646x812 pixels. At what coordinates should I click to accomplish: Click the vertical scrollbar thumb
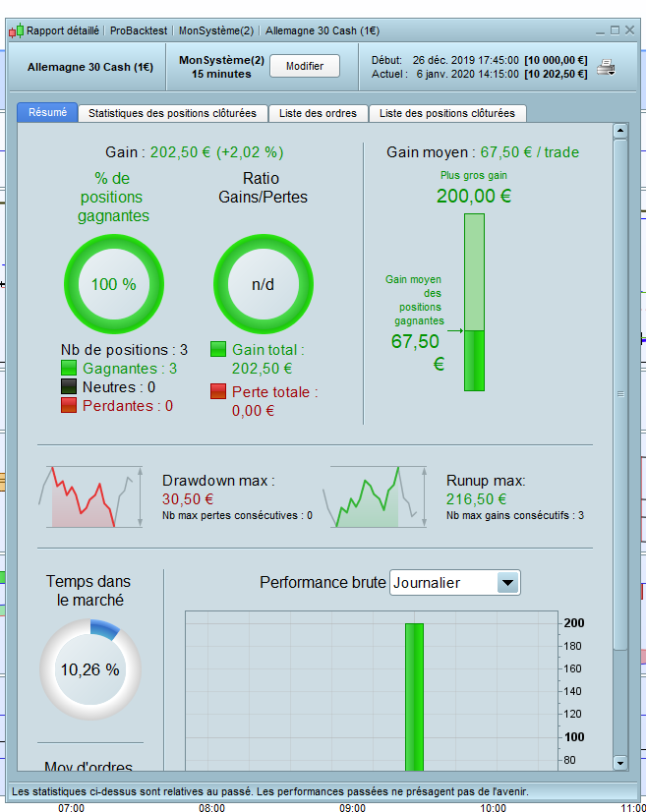point(620,393)
